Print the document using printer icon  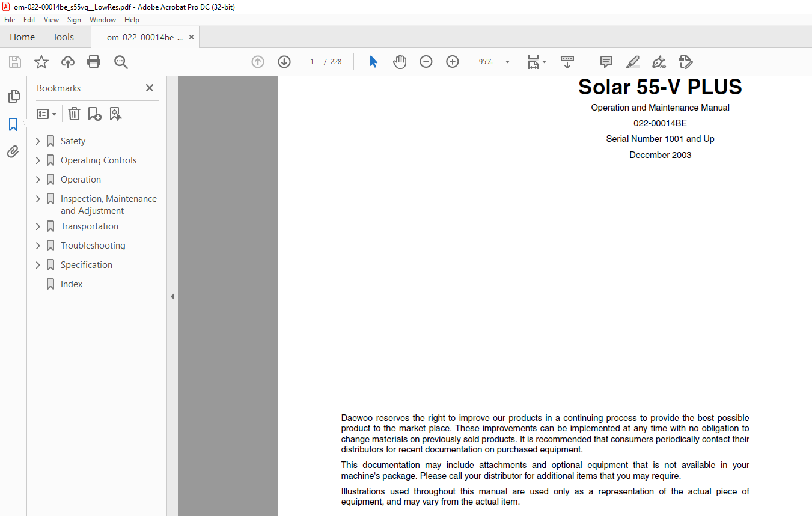[x=94, y=62]
